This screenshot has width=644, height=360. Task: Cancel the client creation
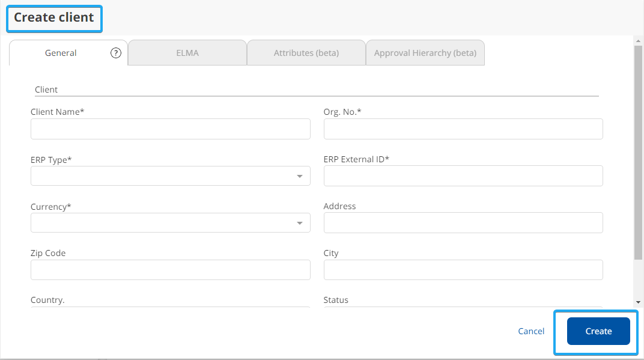pyautogui.click(x=530, y=331)
